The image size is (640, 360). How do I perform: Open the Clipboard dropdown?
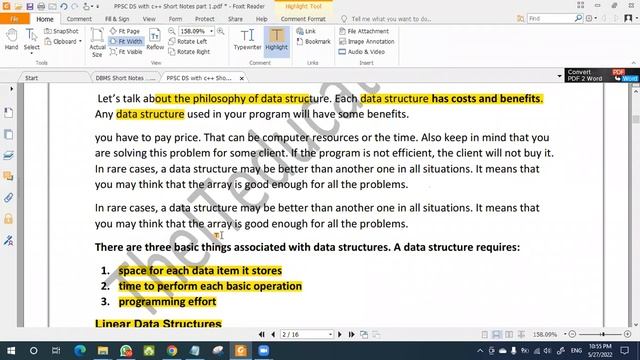pos(63,42)
